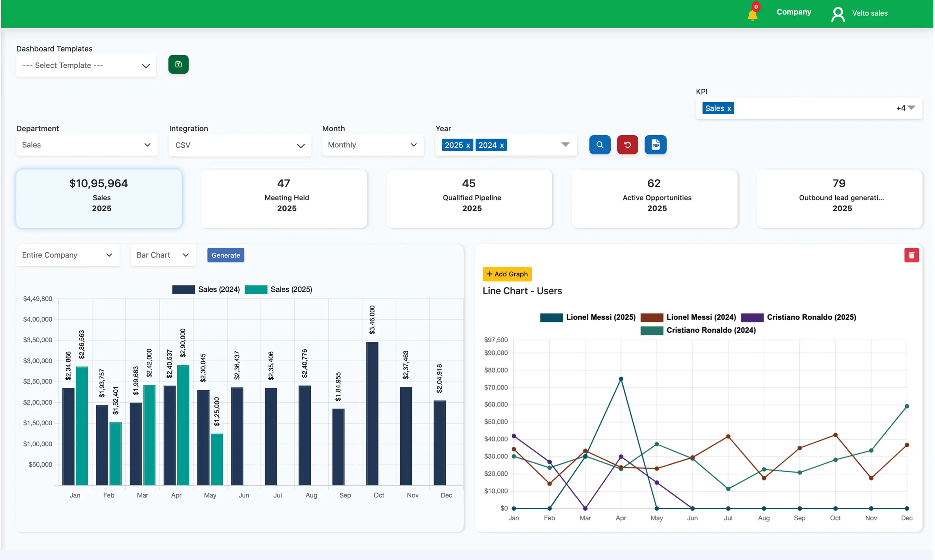Open the Company menu
935x560 pixels.
coord(793,12)
